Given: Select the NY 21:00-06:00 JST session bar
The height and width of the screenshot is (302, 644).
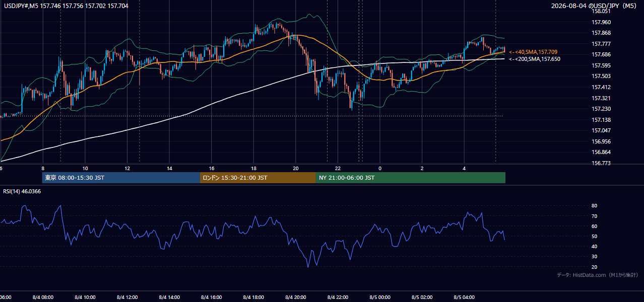Looking at the screenshot, I should (411, 178).
